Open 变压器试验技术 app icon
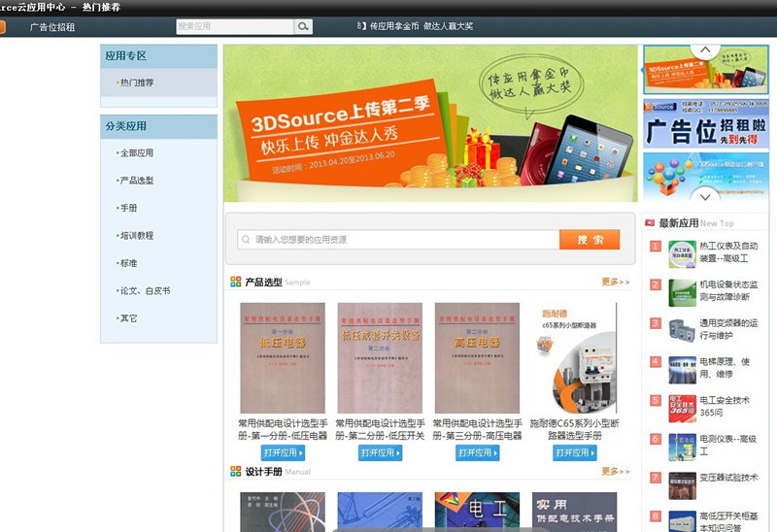Viewport: 777px width, 532px height. [x=682, y=486]
